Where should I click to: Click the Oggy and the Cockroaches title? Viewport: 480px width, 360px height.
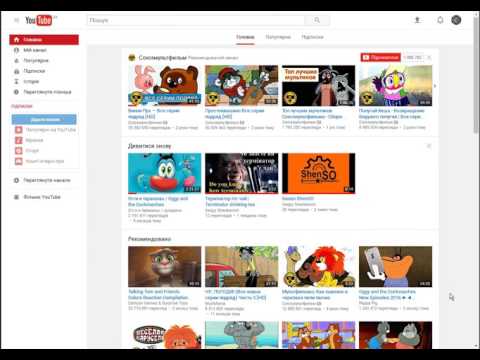(x=158, y=201)
